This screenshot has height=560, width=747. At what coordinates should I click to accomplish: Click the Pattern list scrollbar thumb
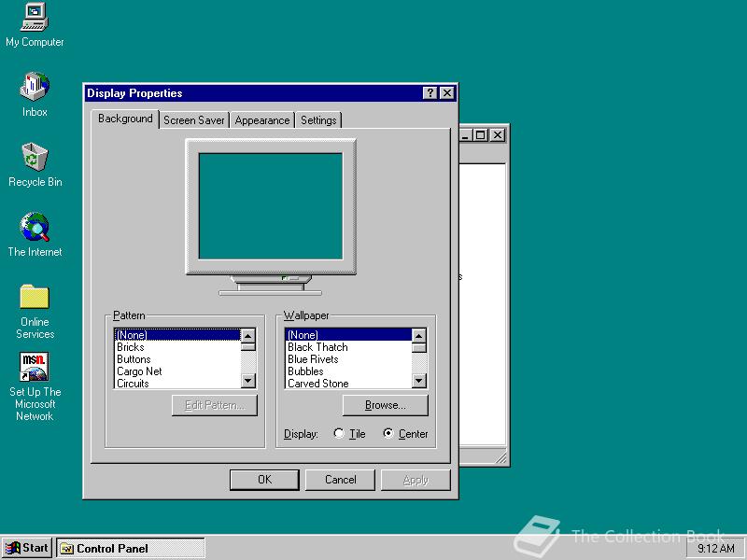[248, 346]
